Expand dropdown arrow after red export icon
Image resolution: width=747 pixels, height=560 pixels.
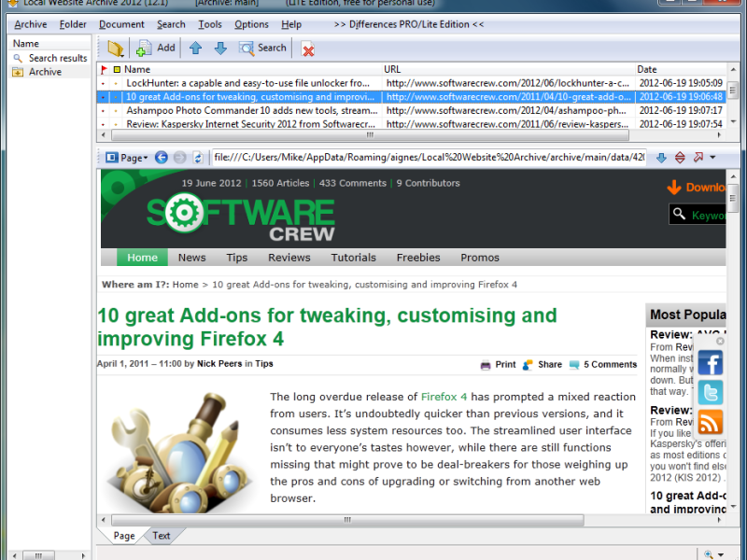point(712,157)
